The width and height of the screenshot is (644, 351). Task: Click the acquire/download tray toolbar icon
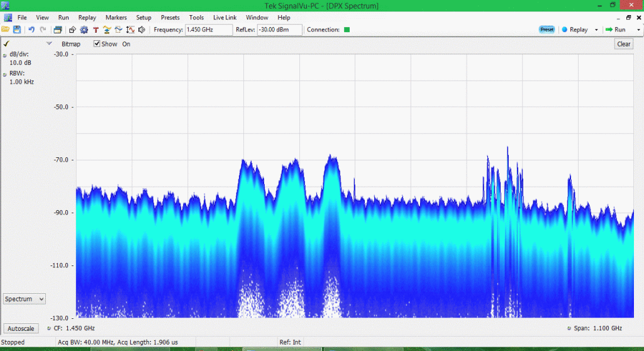coord(107,30)
